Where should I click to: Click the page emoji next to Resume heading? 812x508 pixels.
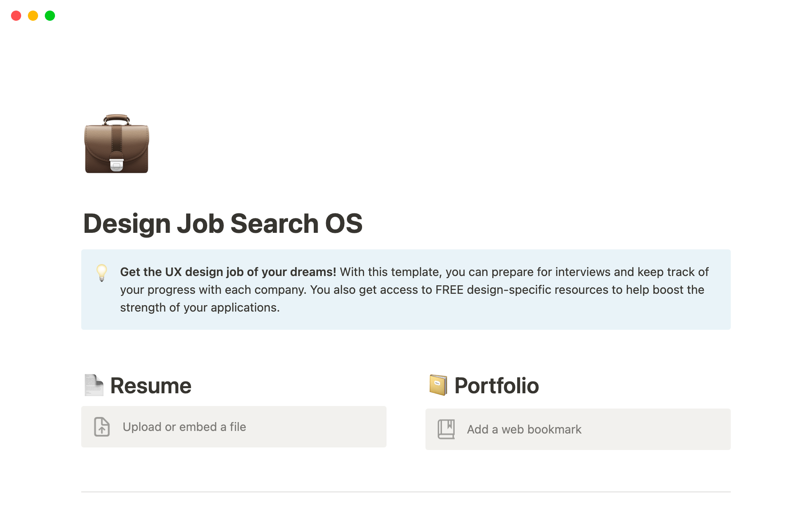pos(93,385)
